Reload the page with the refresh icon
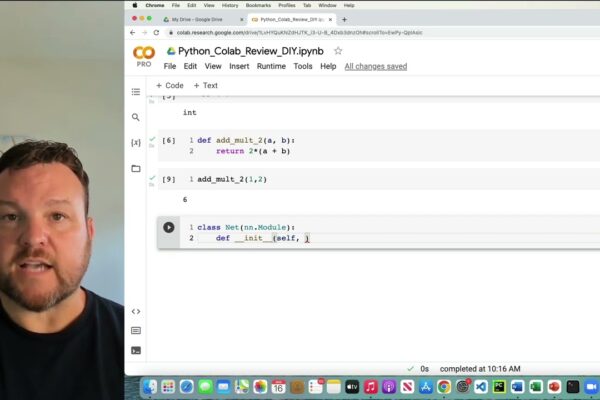Image resolution: width=600 pixels, height=400 pixels. (156, 33)
